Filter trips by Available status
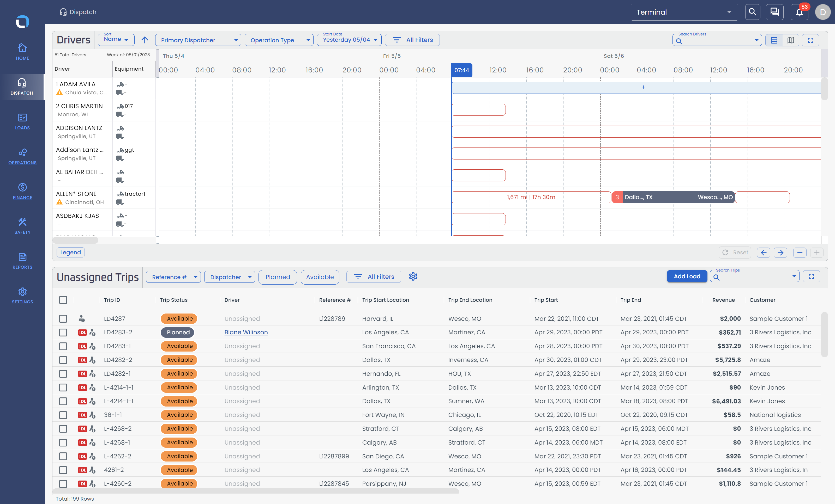Image resolution: width=835 pixels, height=504 pixels. point(320,277)
